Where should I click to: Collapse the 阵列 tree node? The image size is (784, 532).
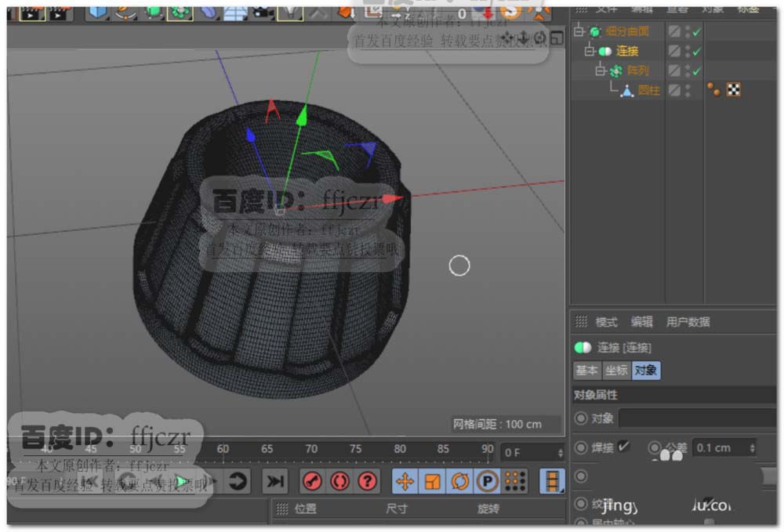[x=601, y=71]
